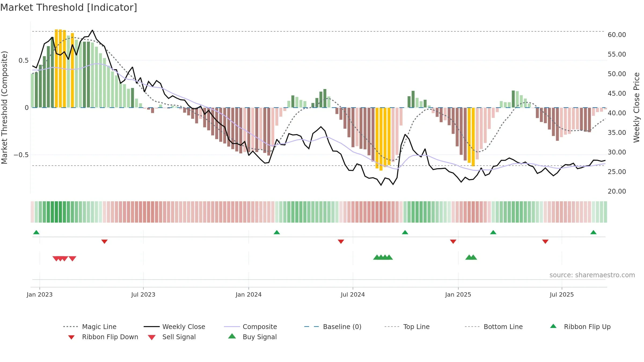Screen dimensions: 644x362
Task: Click the Jul 2025 axis label
Action: 562,294
